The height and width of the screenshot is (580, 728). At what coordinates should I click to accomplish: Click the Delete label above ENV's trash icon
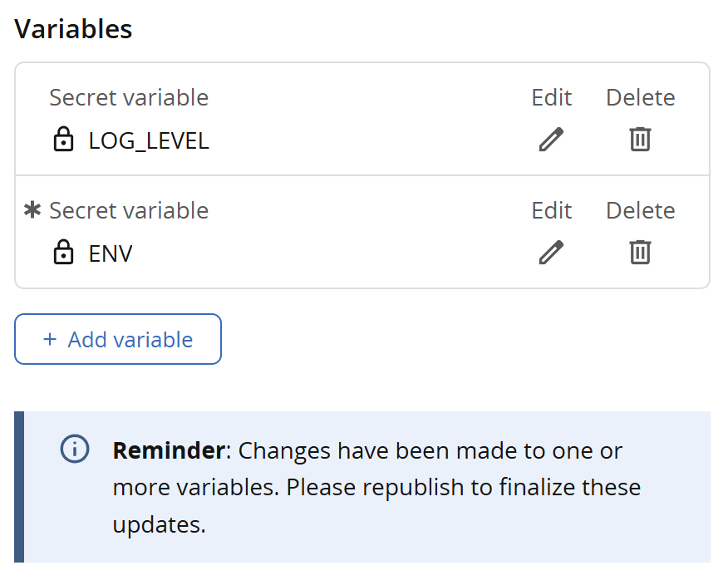640,210
